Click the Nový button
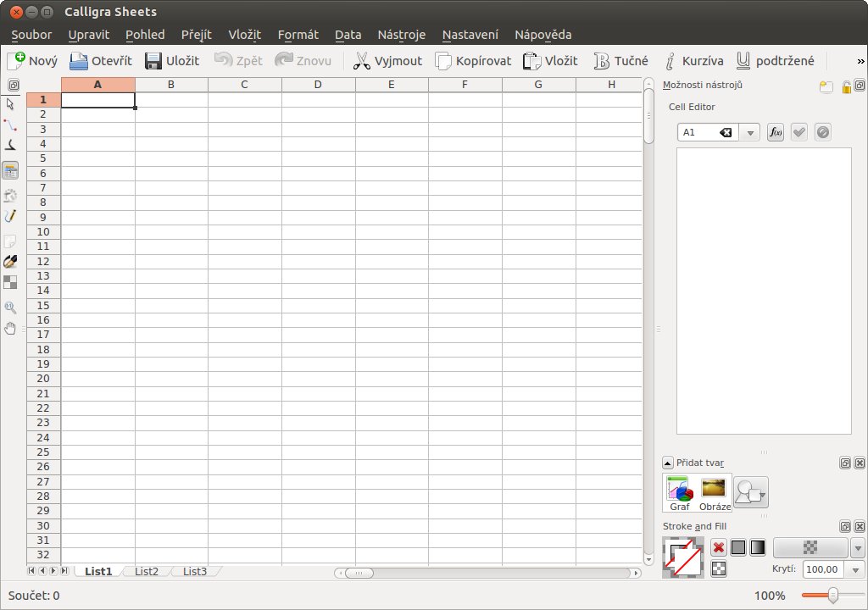Screen dimensions: 868x610 click(x=32, y=61)
